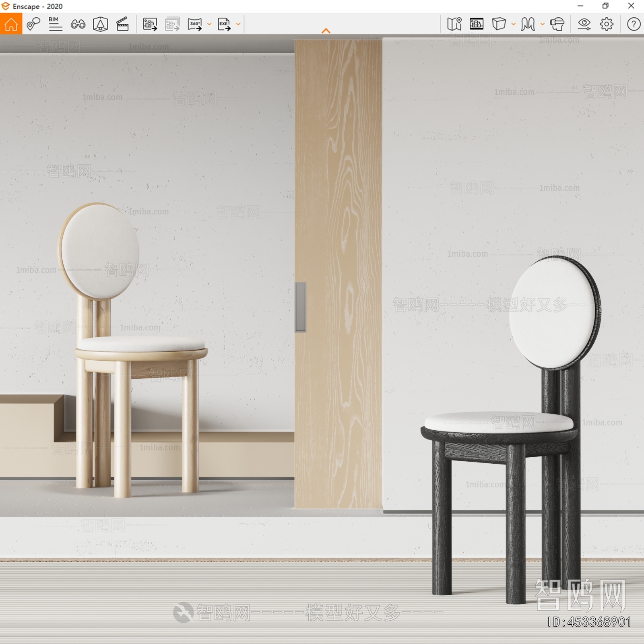Viewport: 644px width, 644px height.
Task: Click the Screenshot export icon
Action: (x=150, y=24)
